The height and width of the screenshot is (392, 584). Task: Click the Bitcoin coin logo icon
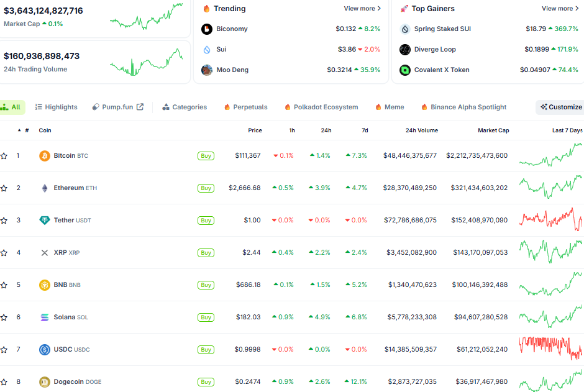pos(44,156)
